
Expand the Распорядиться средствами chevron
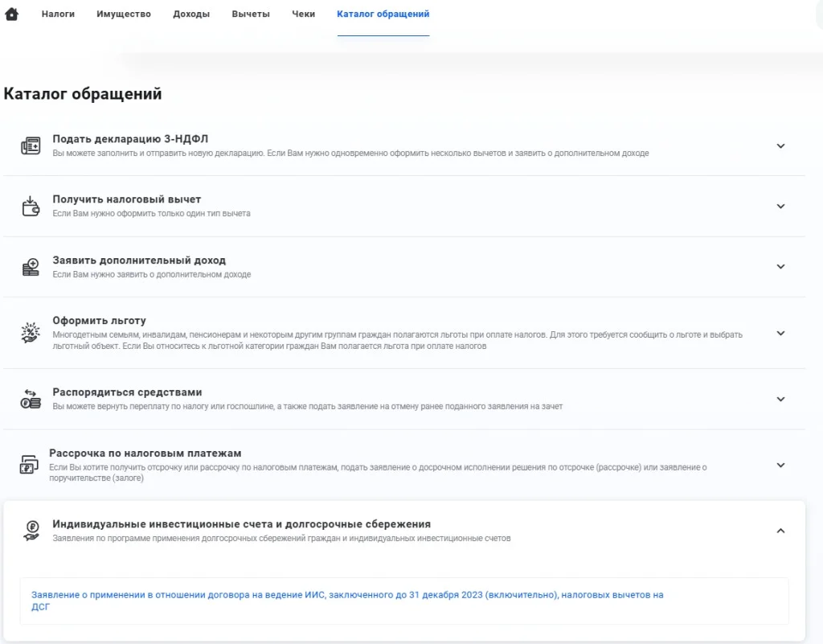click(780, 399)
